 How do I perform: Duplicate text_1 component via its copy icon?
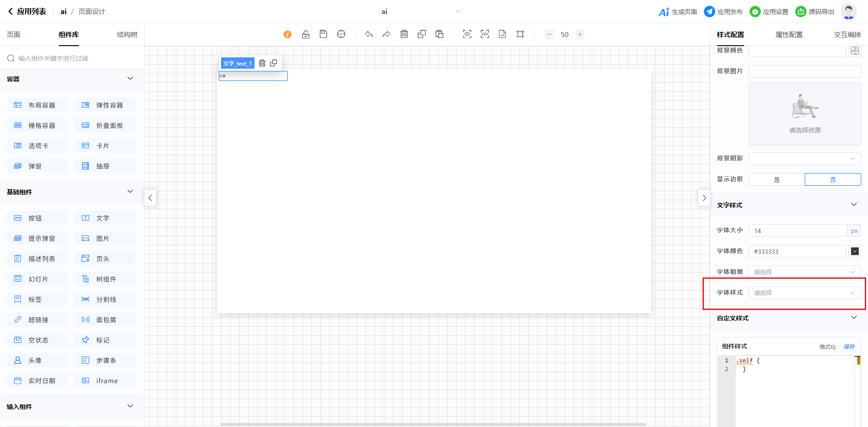[x=274, y=63]
